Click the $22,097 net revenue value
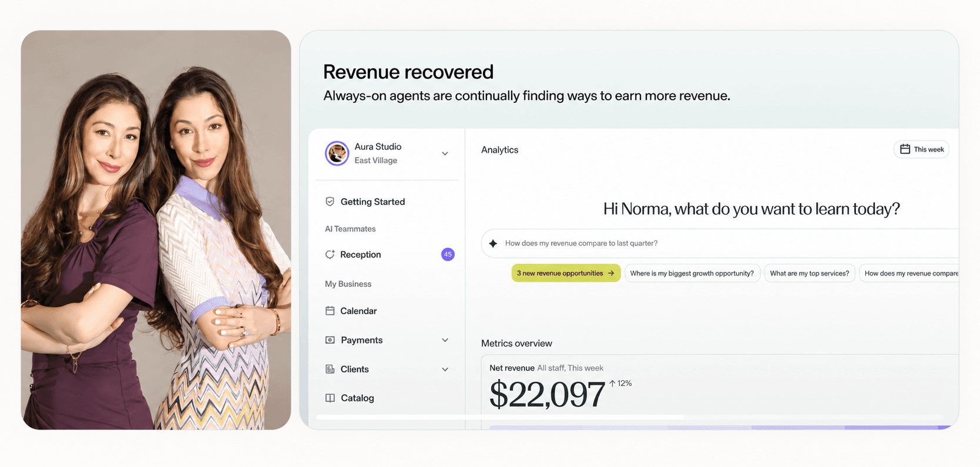980x467 pixels. [547, 394]
